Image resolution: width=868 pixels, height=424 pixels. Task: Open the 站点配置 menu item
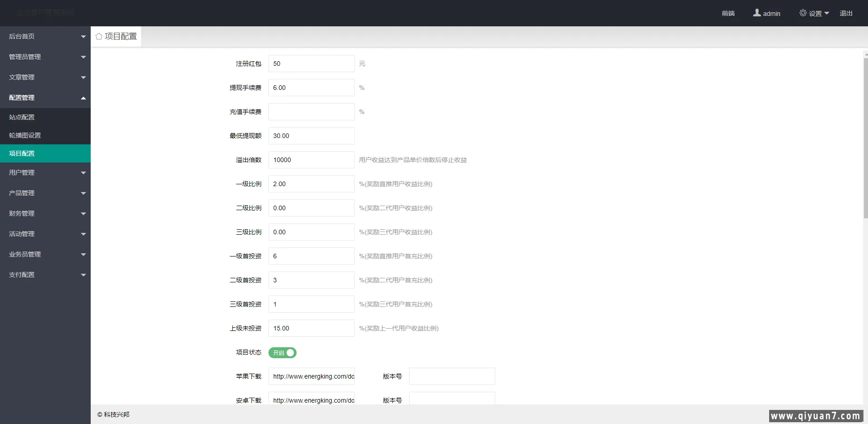(x=45, y=117)
